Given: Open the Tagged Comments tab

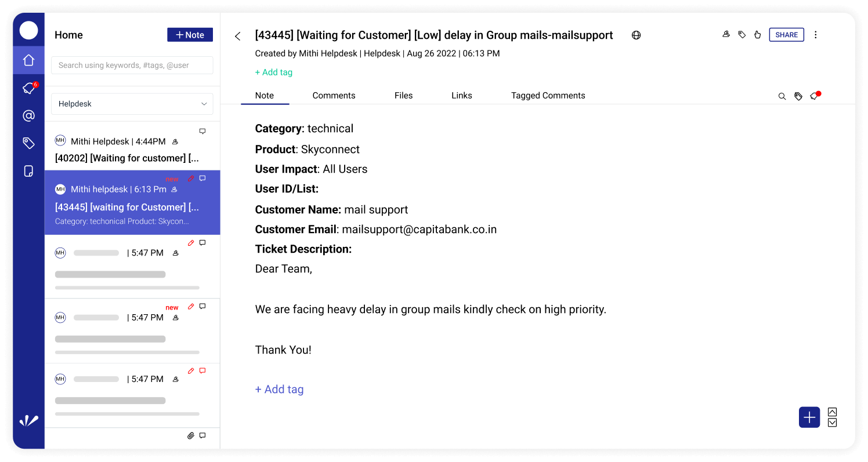Looking at the screenshot, I should (x=548, y=95).
